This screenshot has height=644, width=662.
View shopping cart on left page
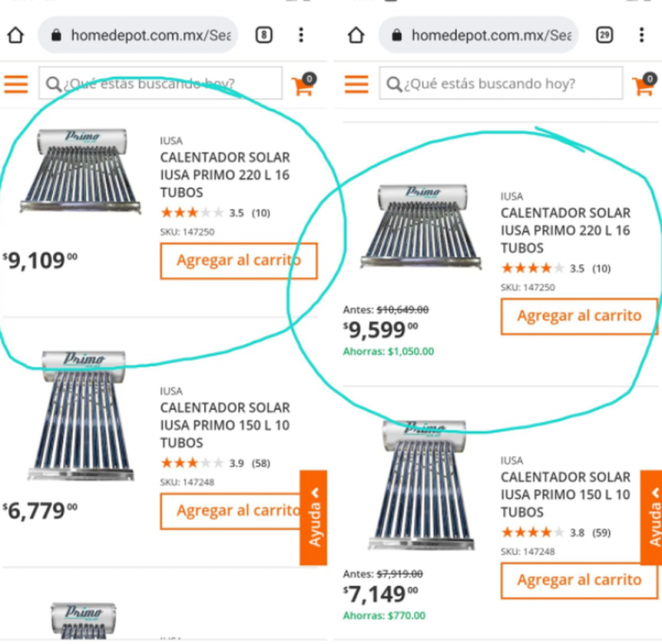tap(303, 84)
